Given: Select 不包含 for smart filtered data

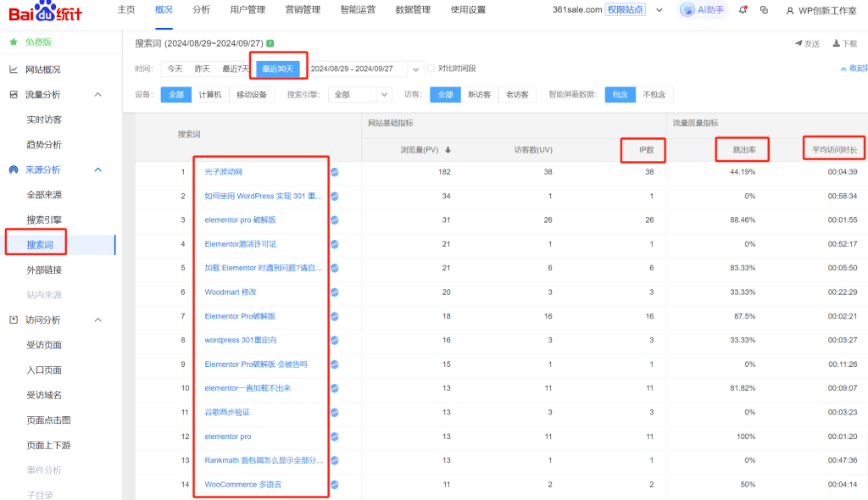Looking at the screenshot, I should click(654, 95).
